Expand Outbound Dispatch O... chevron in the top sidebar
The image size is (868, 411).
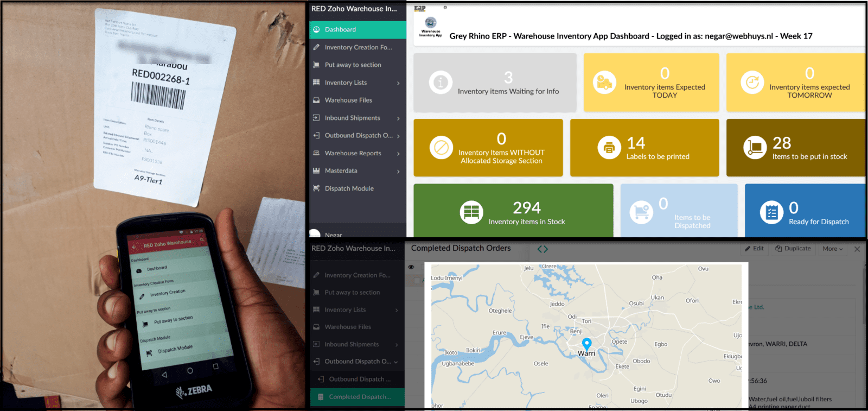398,136
